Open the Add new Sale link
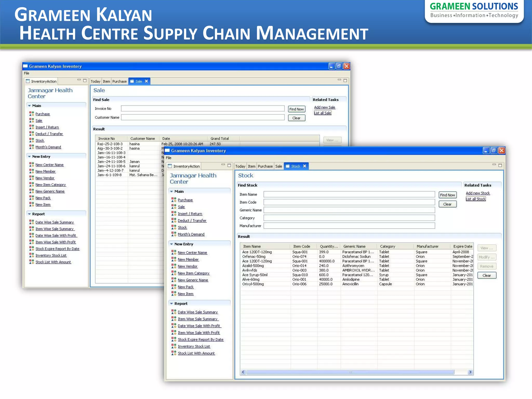The width and height of the screenshot is (532, 399). tap(325, 107)
